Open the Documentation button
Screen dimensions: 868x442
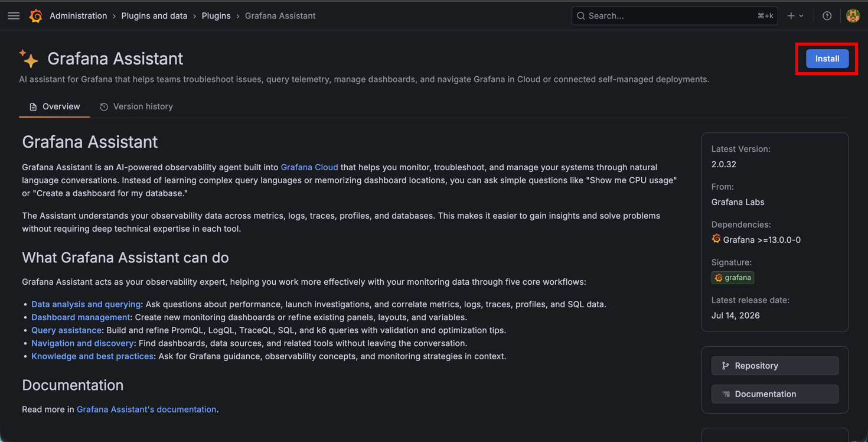click(775, 394)
